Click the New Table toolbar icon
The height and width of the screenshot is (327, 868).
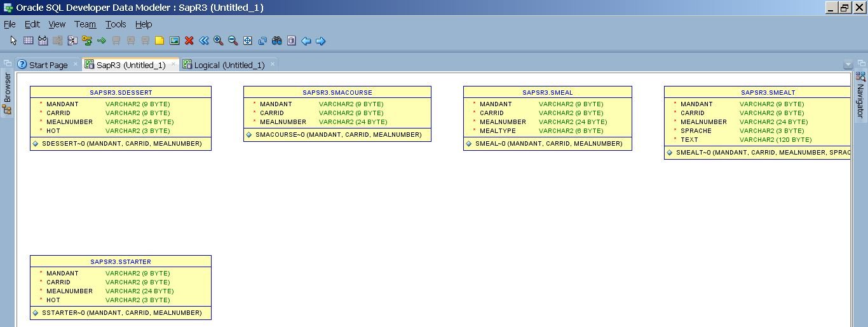click(x=28, y=41)
